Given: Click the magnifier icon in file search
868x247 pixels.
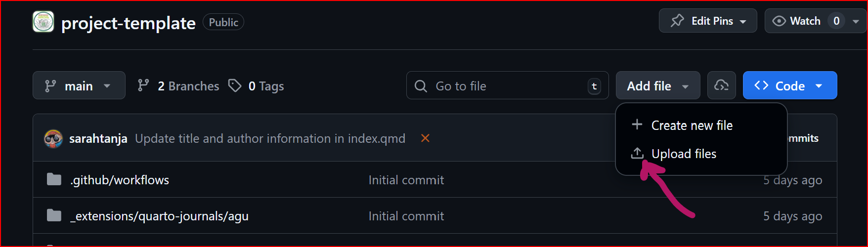Looking at the screenshot, I should (x=421, y=86).
